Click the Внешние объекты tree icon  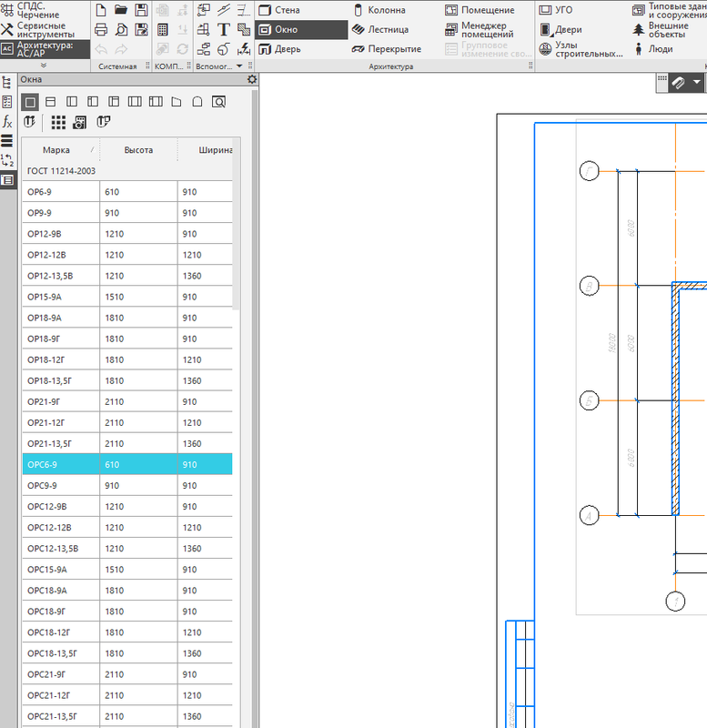coord(639,30)
